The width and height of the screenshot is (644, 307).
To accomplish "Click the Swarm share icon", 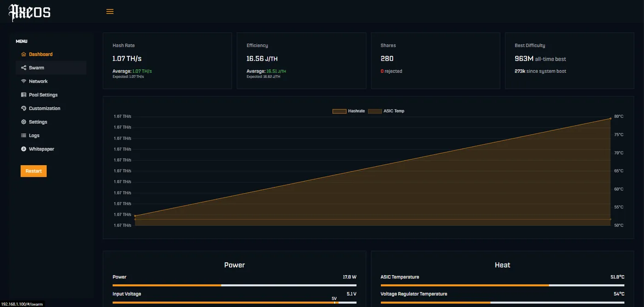I will click(x=24, y=68).
